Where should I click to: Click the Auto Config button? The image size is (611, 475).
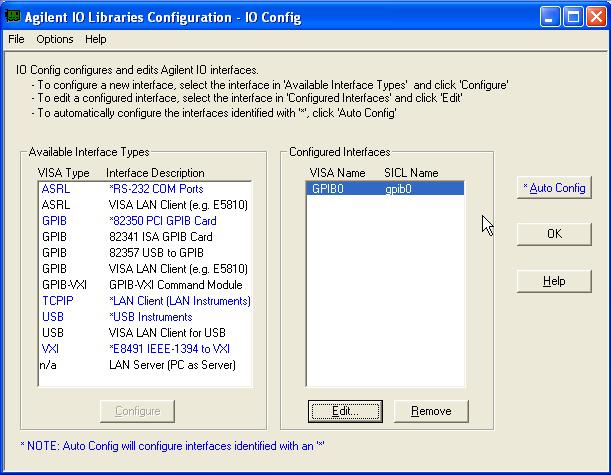[x=554, y=188]
